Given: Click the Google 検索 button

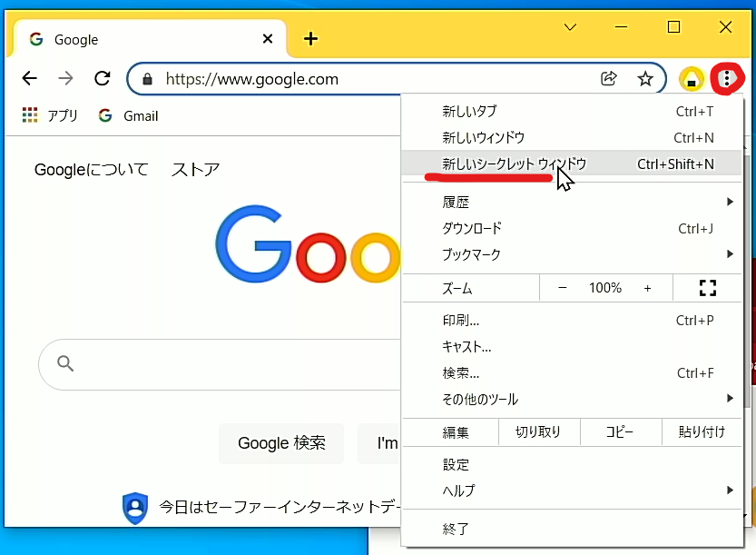Looking at the screenshot, I should click(281, 443).
